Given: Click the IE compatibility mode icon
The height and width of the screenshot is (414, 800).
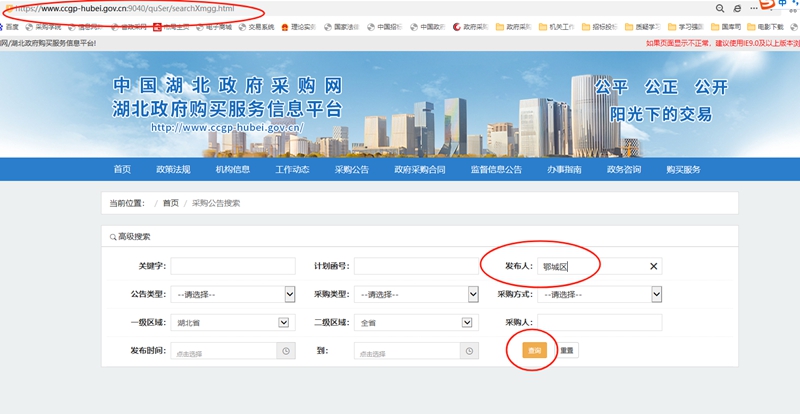Looking at the screenshot, I should (737, 9).
